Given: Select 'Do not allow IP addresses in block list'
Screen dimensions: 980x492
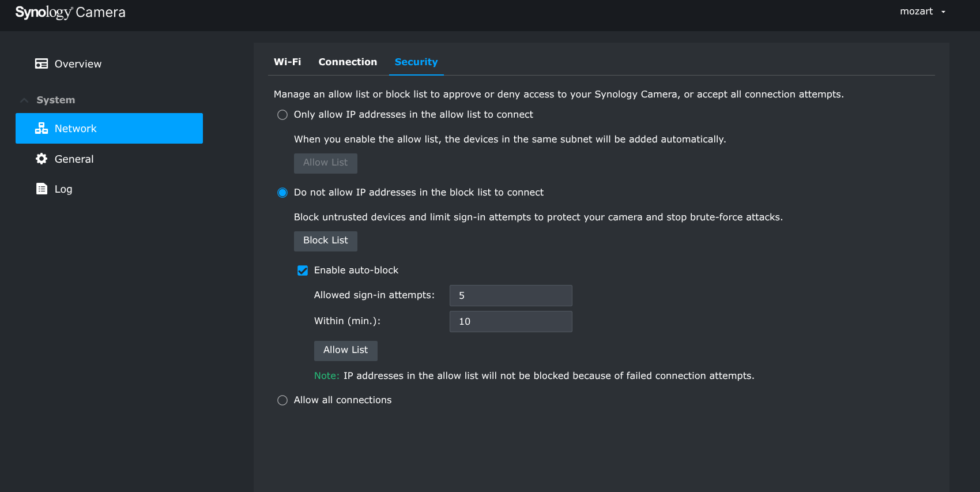Looking at the screenshot, I should [x=282, y=193].
